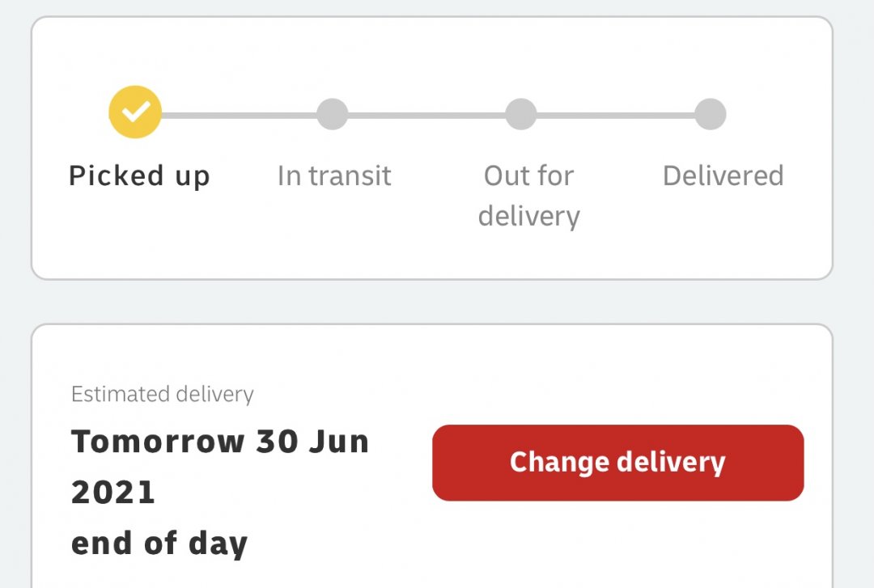This screenshot has height=588, width=874.
Task: Select the In transit step dot
Action: coord(333,114)
